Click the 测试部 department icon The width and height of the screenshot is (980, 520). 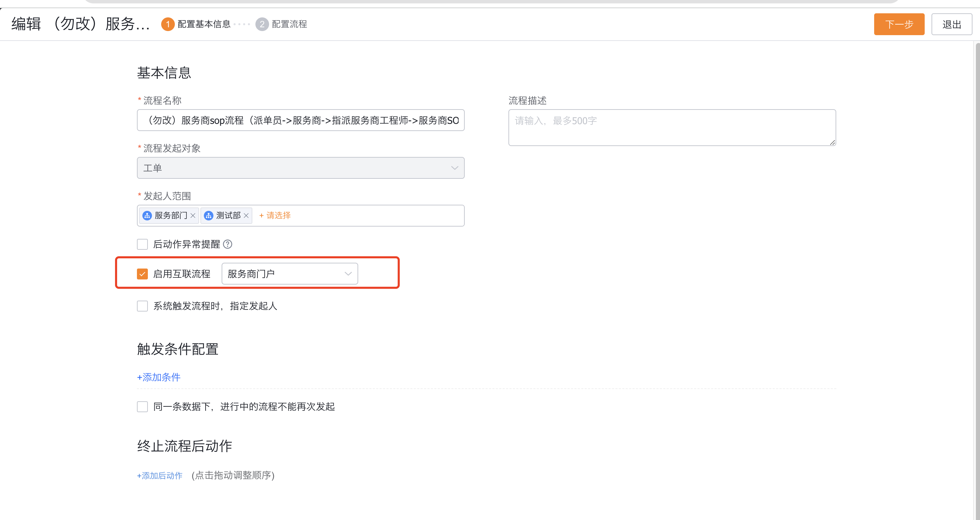pyautogui.click(x=209, y=216)
